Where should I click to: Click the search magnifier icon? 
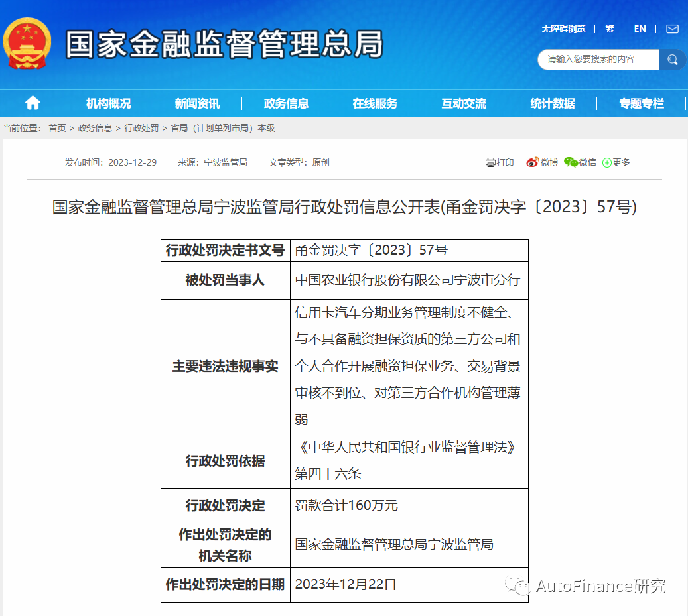(672, 60)
